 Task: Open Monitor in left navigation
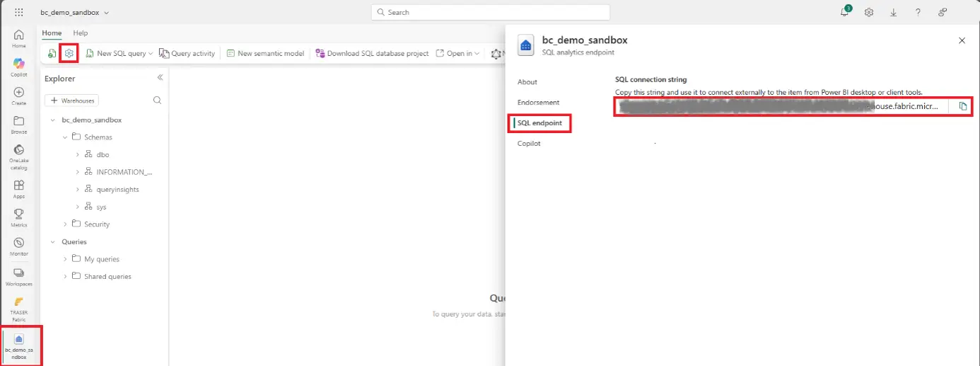click(x=19, y=247)
